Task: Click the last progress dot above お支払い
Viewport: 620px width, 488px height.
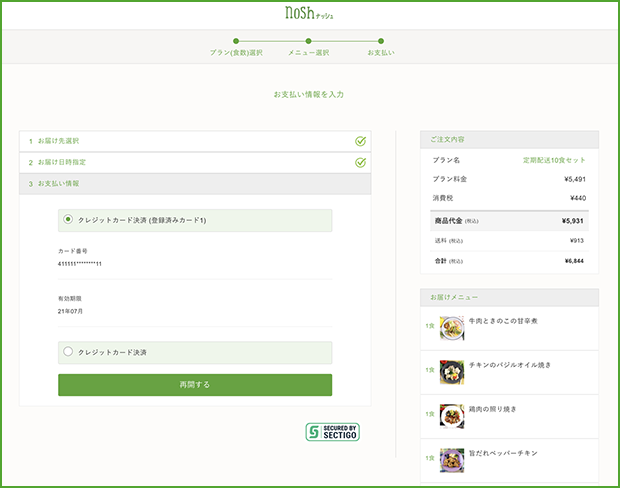Action: [381, 41]
